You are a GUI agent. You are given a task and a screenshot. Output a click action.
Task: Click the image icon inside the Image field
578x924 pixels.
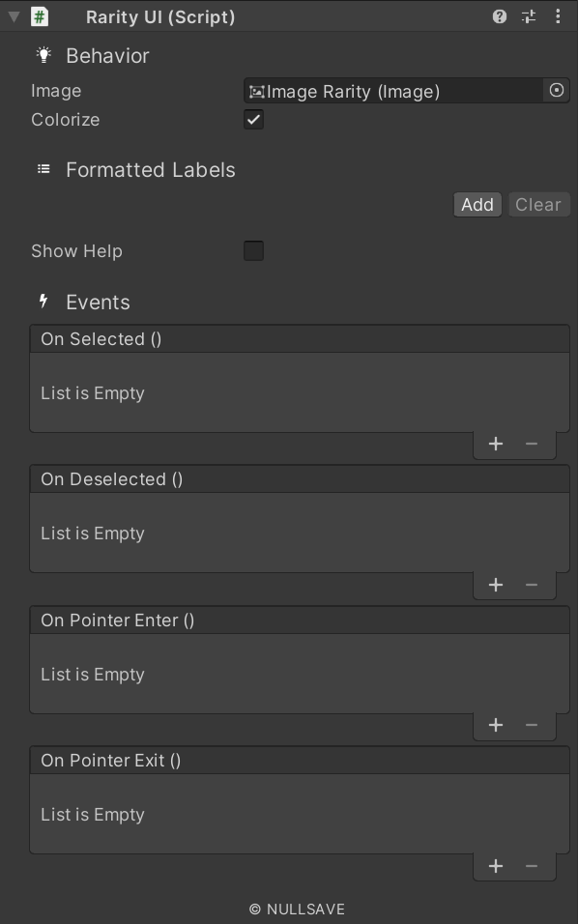point(258,91)
